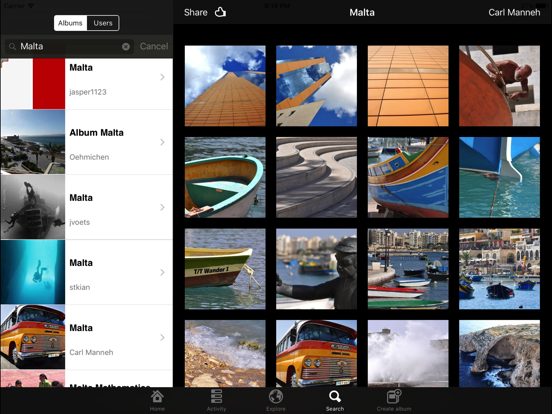Open the colorful luzzu boat photo
The width and height of the screenshot is (552, 414).
[408, 177]
